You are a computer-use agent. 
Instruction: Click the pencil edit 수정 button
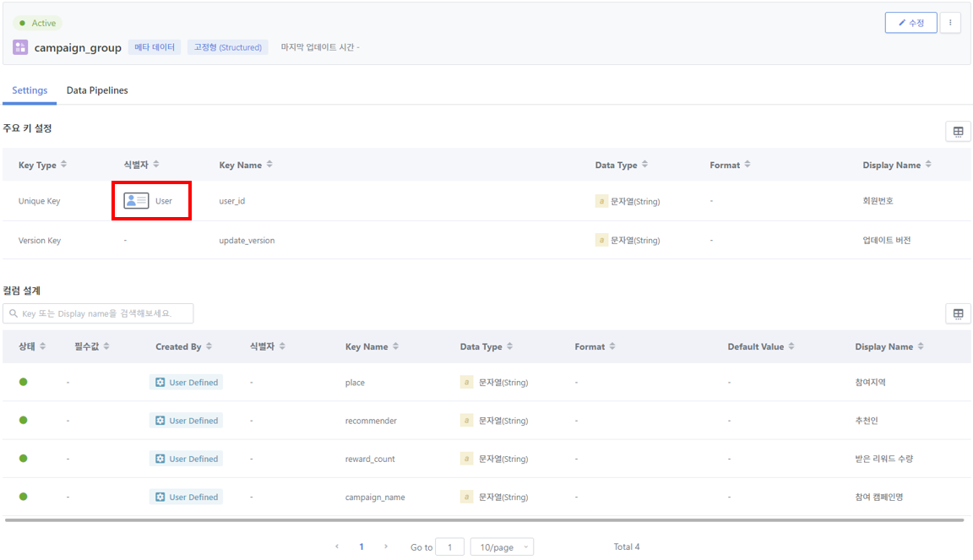coord(910,23)
